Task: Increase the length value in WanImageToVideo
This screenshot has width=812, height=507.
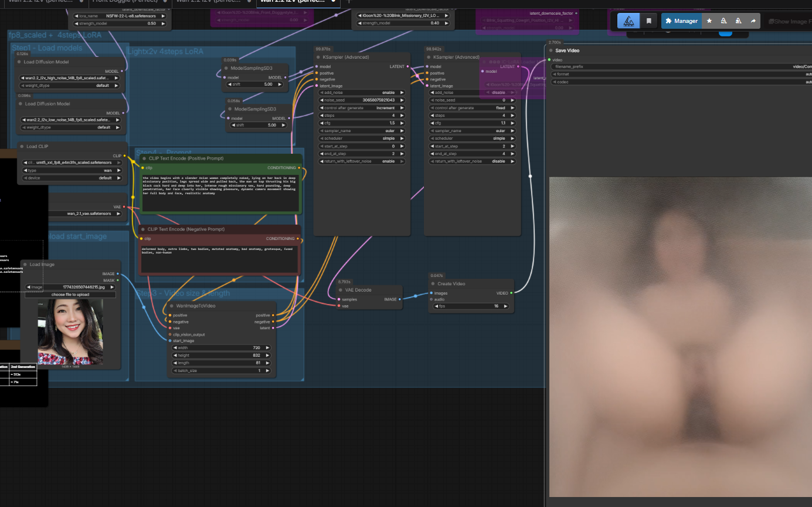Action: tap(269, 363)
